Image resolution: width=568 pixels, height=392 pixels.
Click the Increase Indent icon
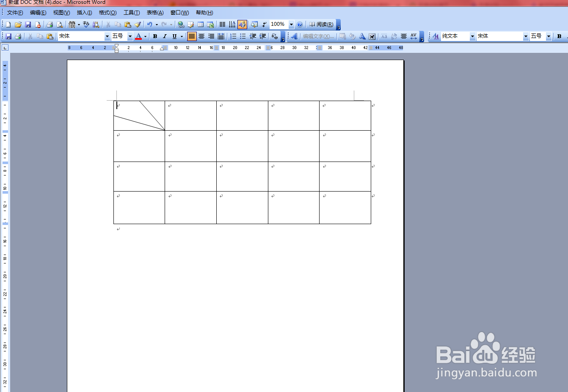point(262,36)
